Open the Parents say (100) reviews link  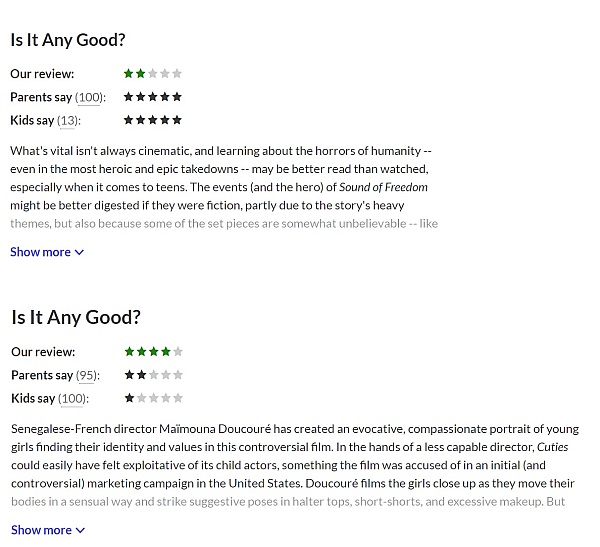(x=89, y=98)
